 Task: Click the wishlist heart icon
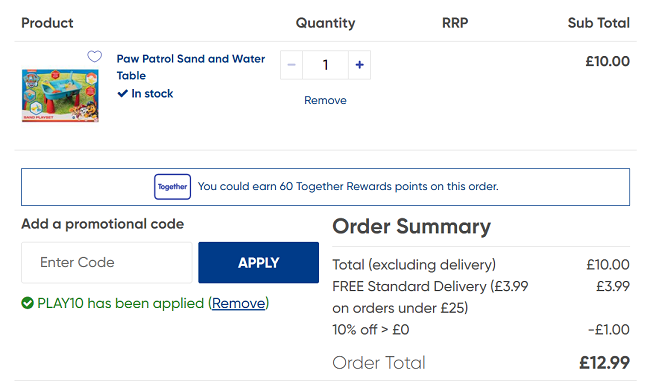95,56
